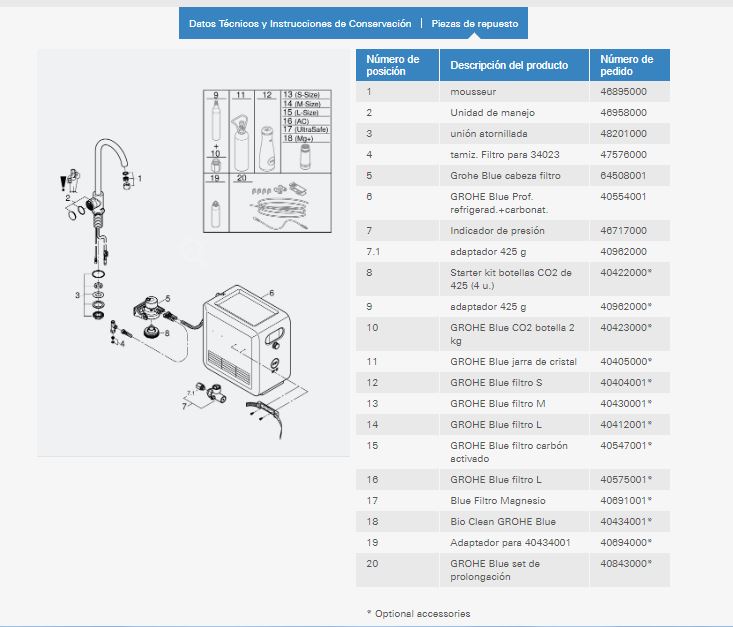Select order number 40691001*
This screenshot has height=627, width=733.
pyautogui.click(x=625, y=501)
